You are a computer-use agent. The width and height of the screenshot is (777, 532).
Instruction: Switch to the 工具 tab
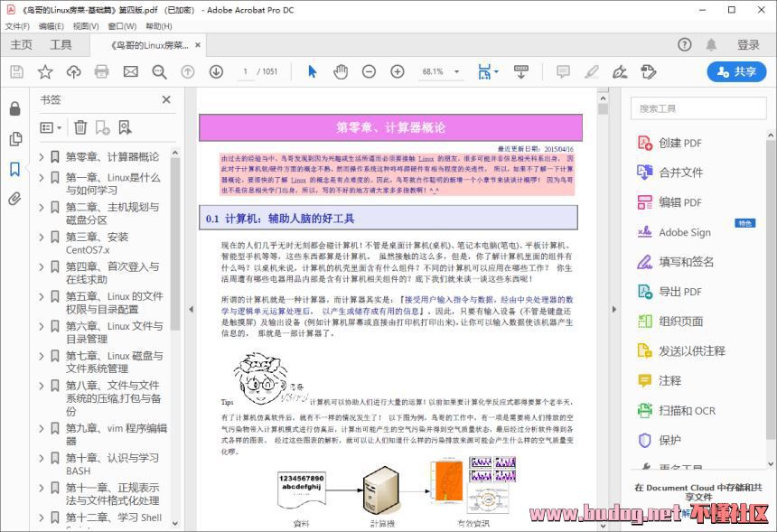click(61, 45)
